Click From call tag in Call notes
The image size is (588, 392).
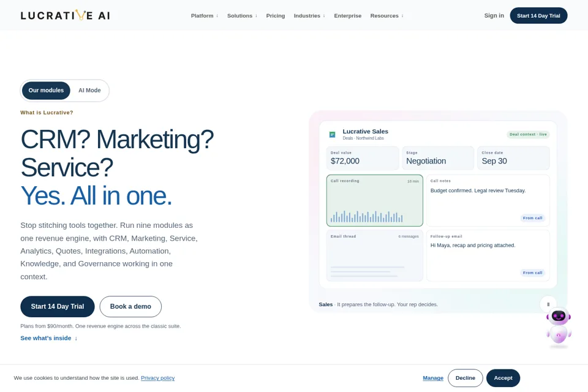[532, 218]
